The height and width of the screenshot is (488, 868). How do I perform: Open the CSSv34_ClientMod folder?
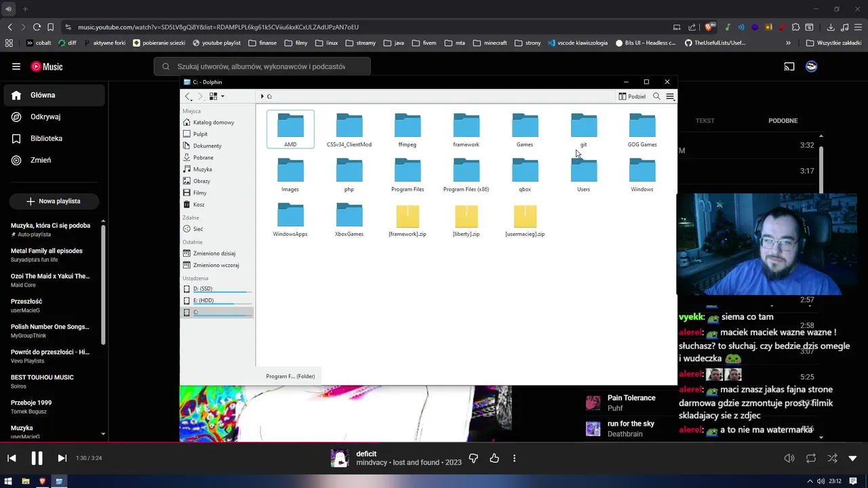[349, 129]
